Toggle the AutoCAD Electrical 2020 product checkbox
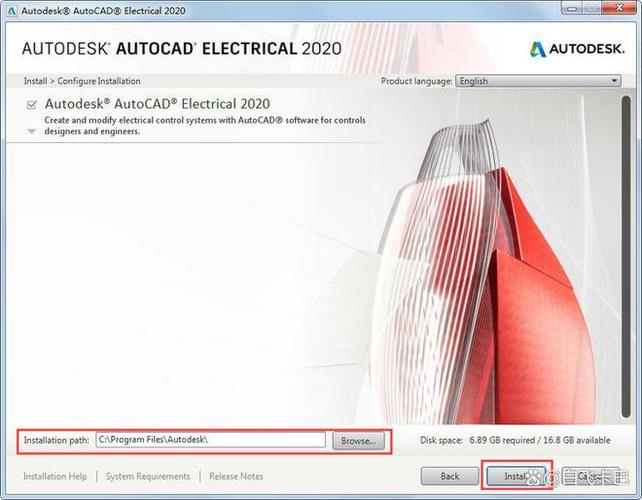Viewport: 642px width, 500px height. (x=32, y=105)
